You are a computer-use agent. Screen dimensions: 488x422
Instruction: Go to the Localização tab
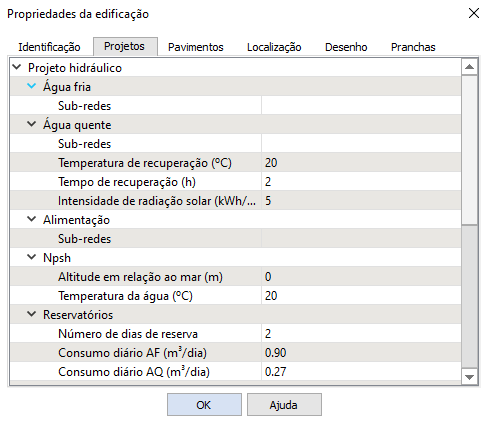(274, 47)
